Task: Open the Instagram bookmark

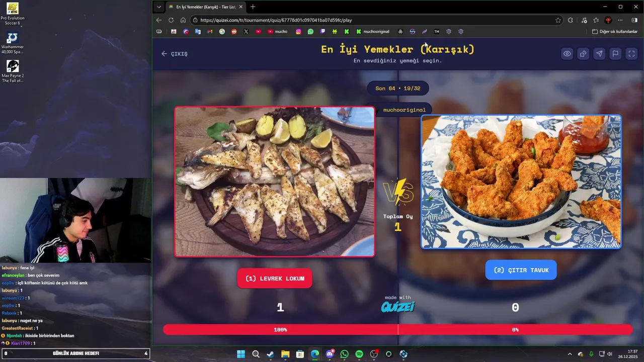Action: point(298,32)
